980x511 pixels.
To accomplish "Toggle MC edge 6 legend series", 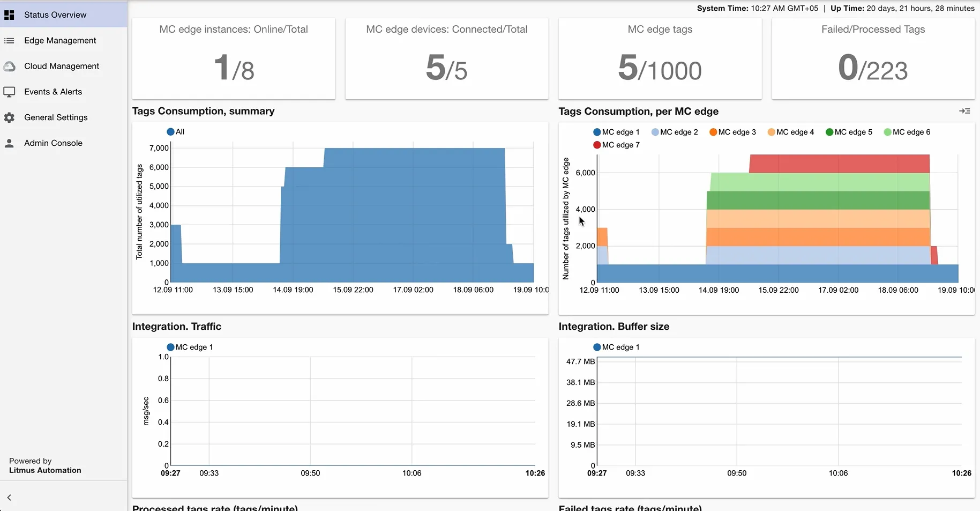I will tap(907, 132).
